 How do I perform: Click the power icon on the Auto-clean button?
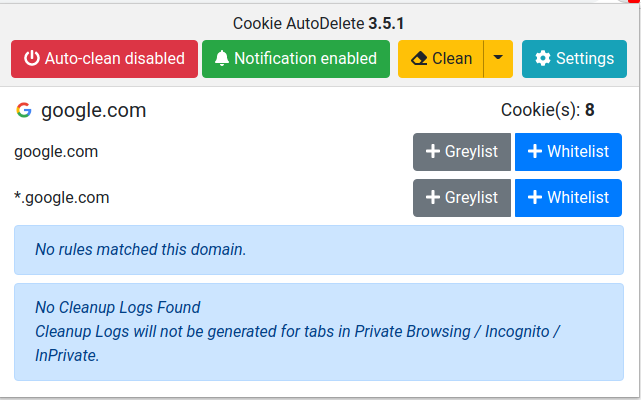click(x=32, y=59)
